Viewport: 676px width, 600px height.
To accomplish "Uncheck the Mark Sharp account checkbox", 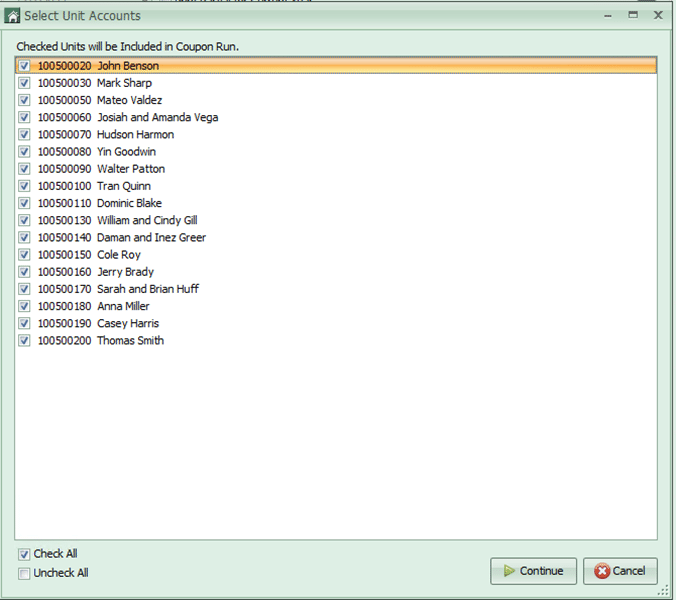I will point(24,83).
